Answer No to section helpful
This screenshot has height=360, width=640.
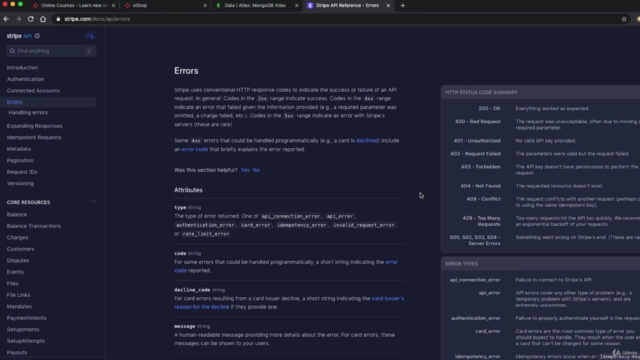point(256,170)
